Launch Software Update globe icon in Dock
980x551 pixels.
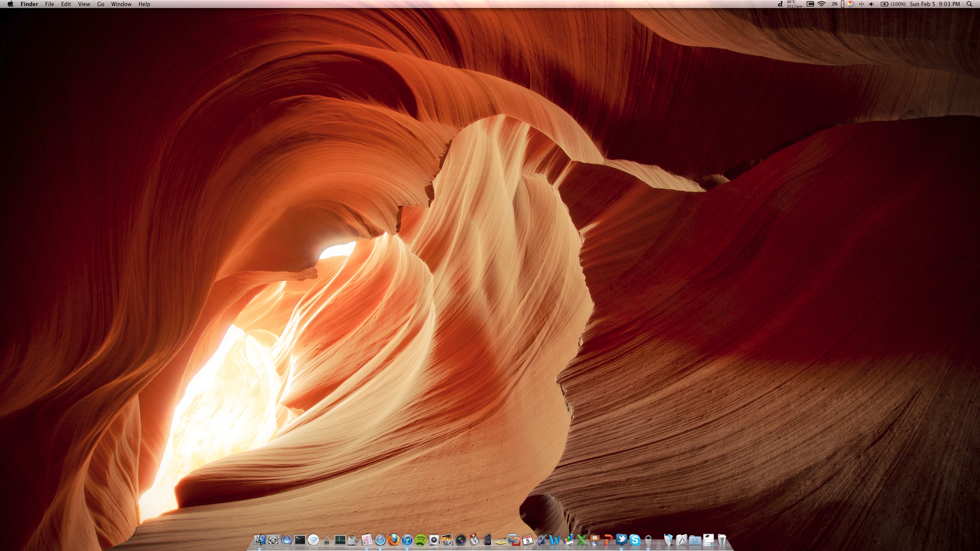pos(287,540)
